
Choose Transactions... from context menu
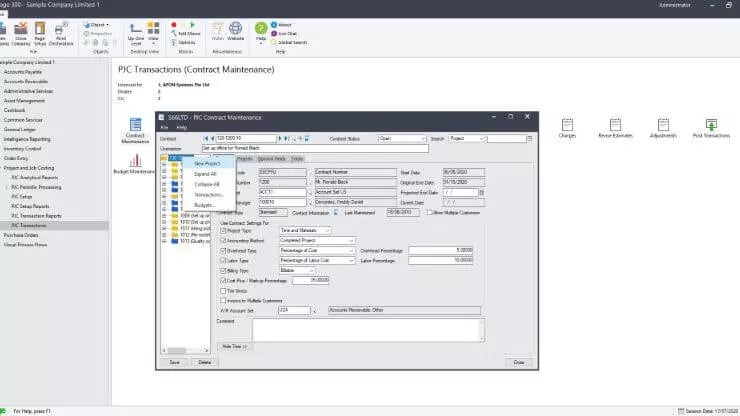click(x=208, y=195)
